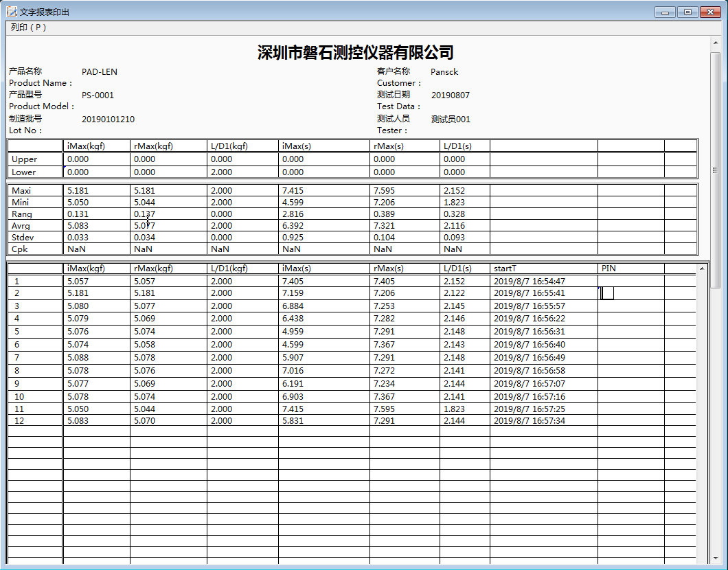This screenshot has height=570, width=728.
Task: Select the startT column header in data table
Action: click(543, 269)
